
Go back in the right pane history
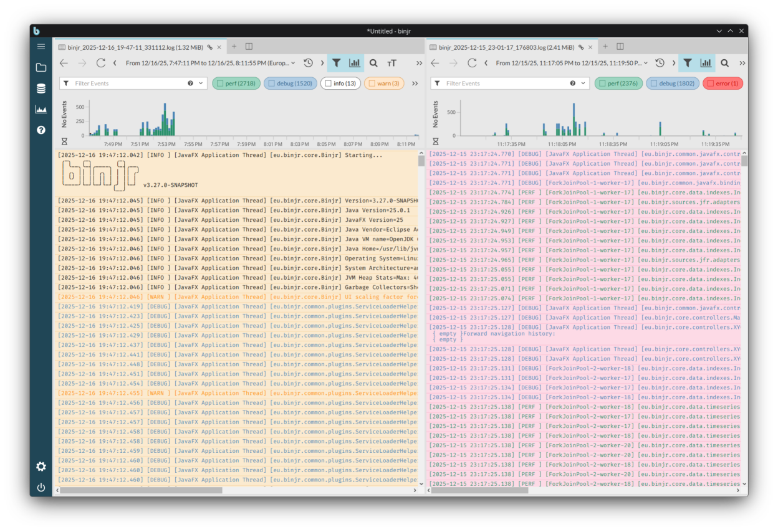pyautogui.click(x=435, y=63)
